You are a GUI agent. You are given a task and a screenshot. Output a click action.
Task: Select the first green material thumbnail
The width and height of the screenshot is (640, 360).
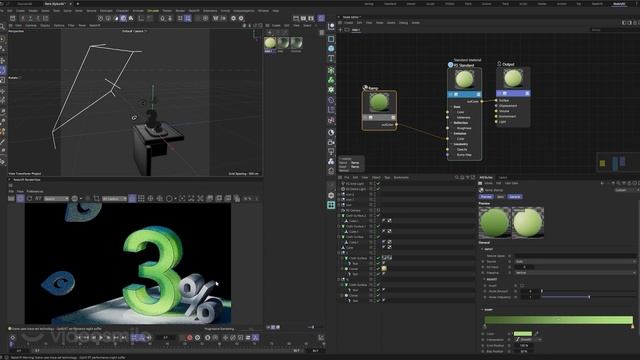point(270,43)
